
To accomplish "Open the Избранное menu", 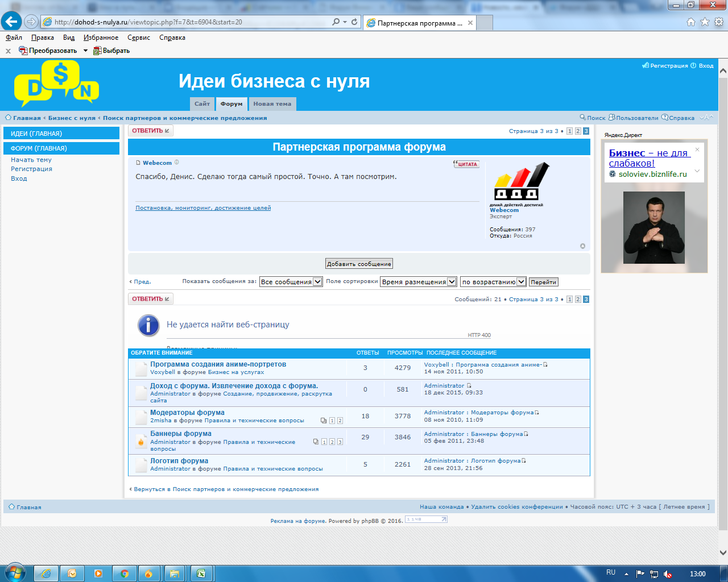I will pyautogui.click(x=101, y=38).
